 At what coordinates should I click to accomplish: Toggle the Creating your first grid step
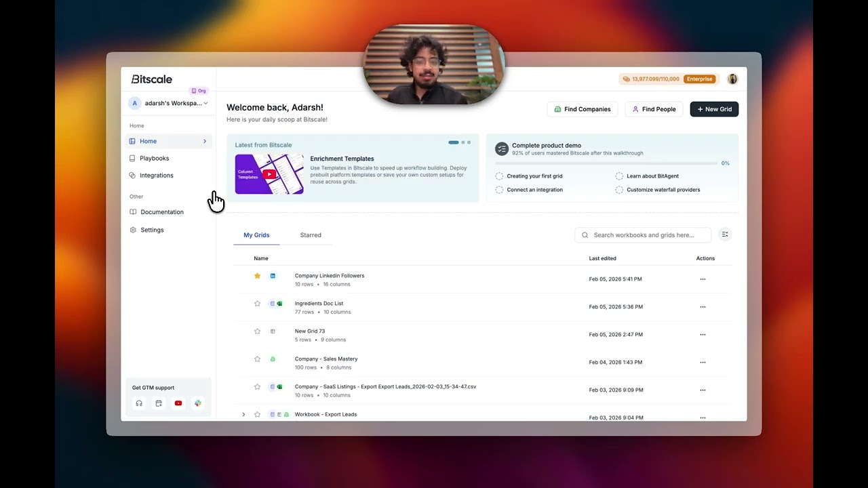coord(499,176)
